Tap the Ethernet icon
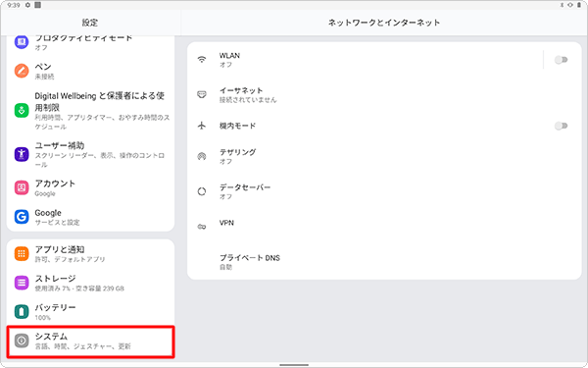588x368 pixels. [202, 94]
